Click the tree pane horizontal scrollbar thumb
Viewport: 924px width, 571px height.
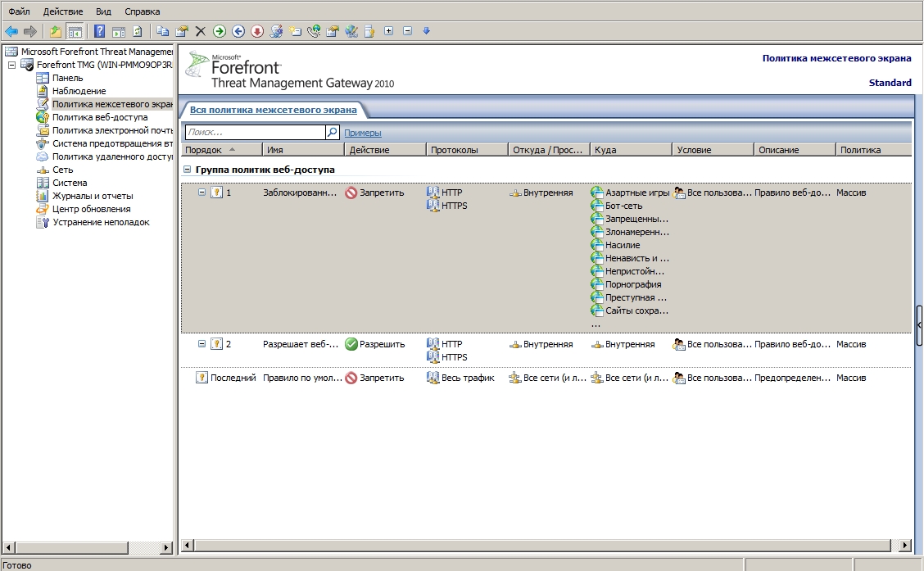(x=70, y=547)
